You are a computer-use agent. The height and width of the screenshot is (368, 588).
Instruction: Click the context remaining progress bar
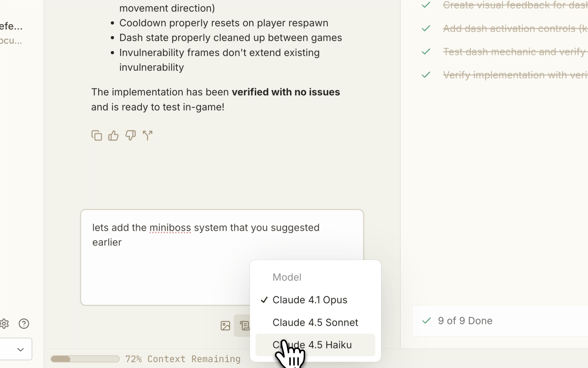coord(85,359)
